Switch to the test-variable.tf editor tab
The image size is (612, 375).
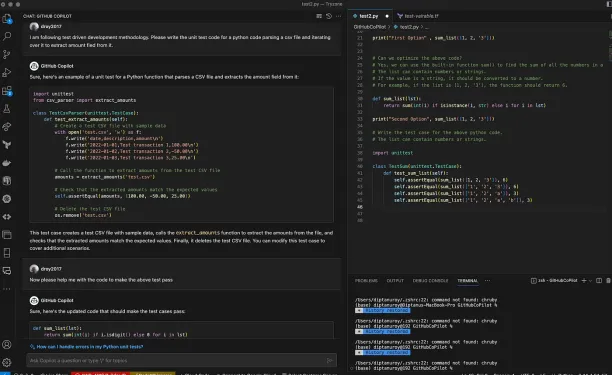coord(418,16)
